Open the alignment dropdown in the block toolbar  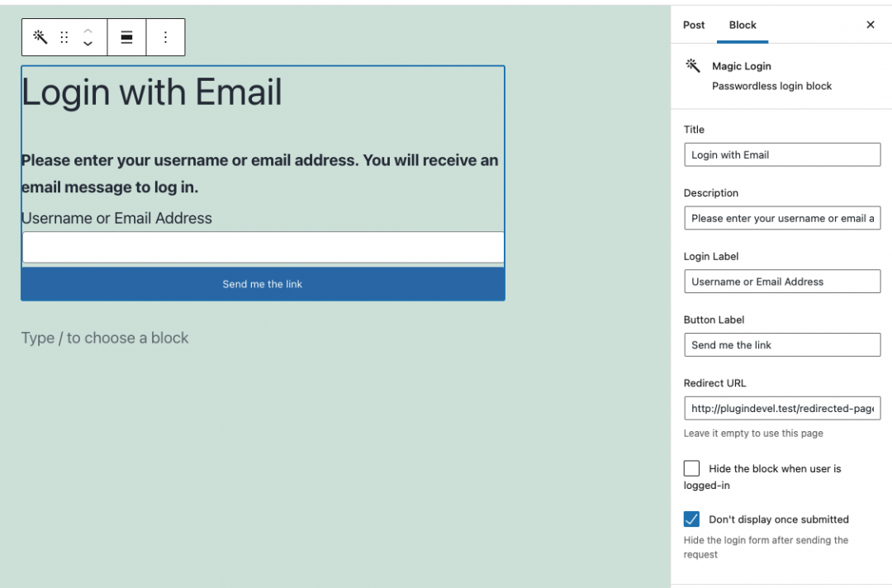coord(126,37)
